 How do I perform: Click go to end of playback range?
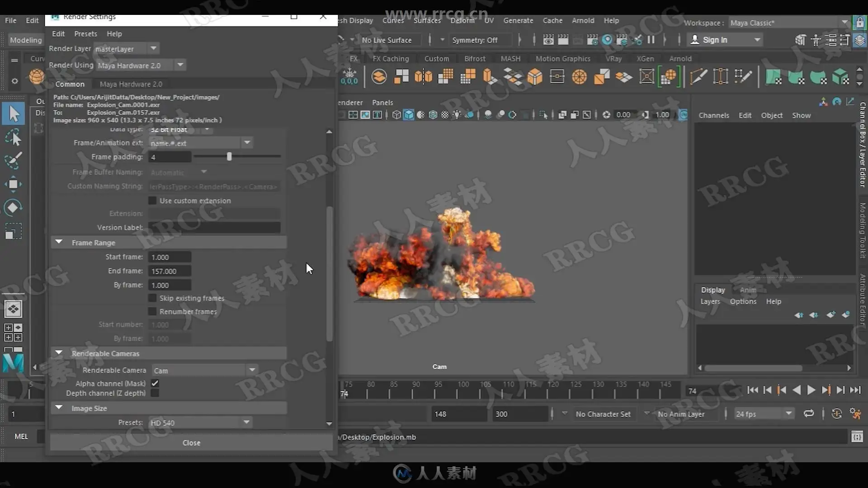(855, 390)
